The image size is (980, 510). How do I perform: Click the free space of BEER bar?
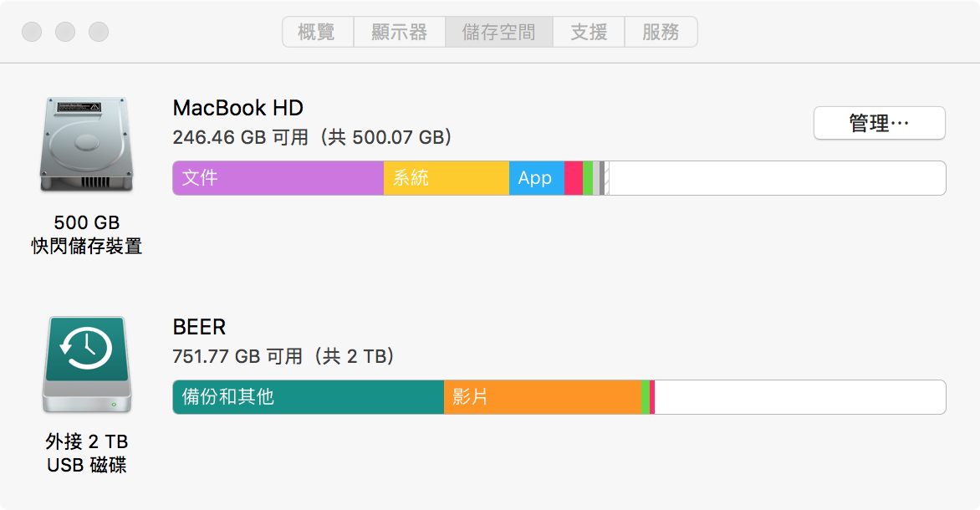(x=799, y=397)
